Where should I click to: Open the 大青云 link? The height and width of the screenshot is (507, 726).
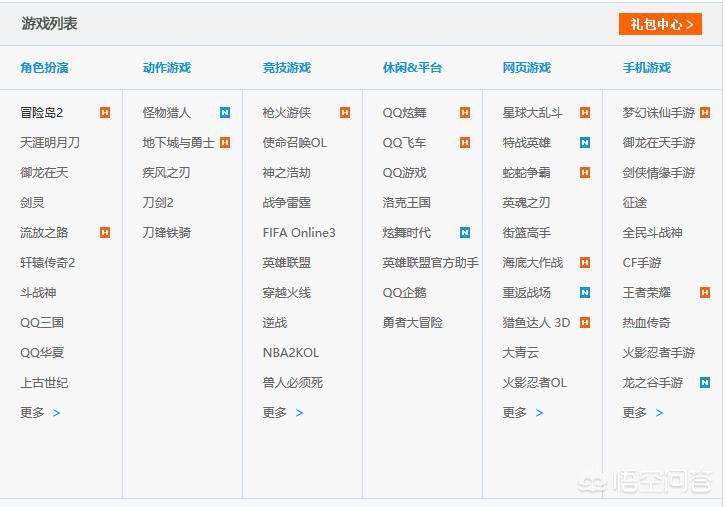click(x=520, y=352)
